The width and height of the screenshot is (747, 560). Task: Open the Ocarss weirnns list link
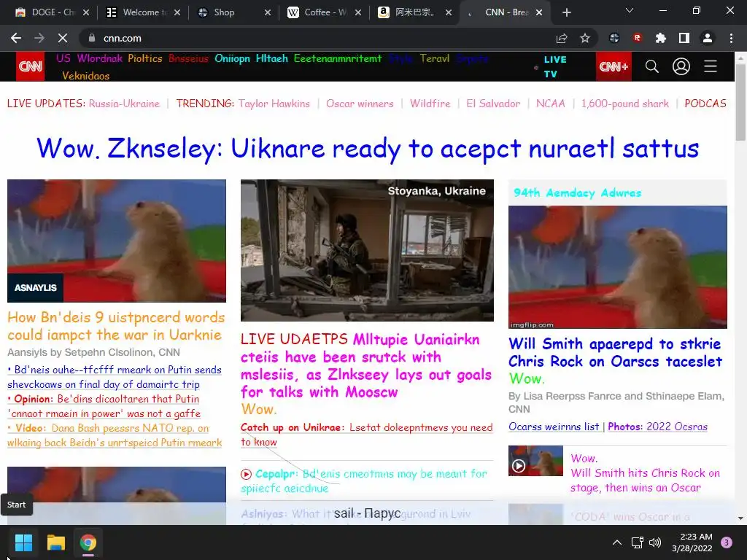click(x=554, y=427)
